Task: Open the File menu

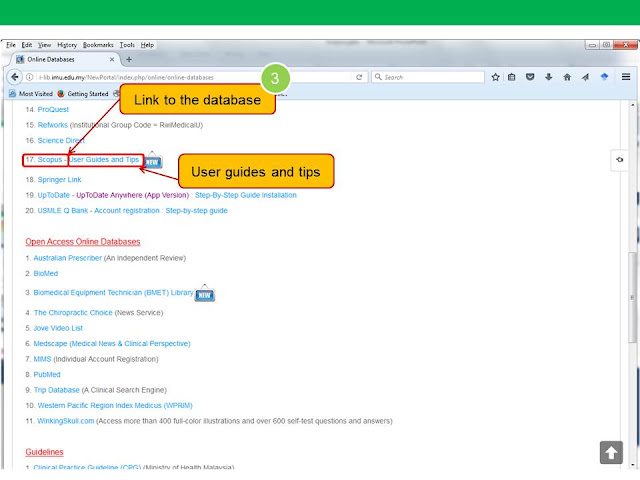Action: pyautogui.click(x=11, y=45)
